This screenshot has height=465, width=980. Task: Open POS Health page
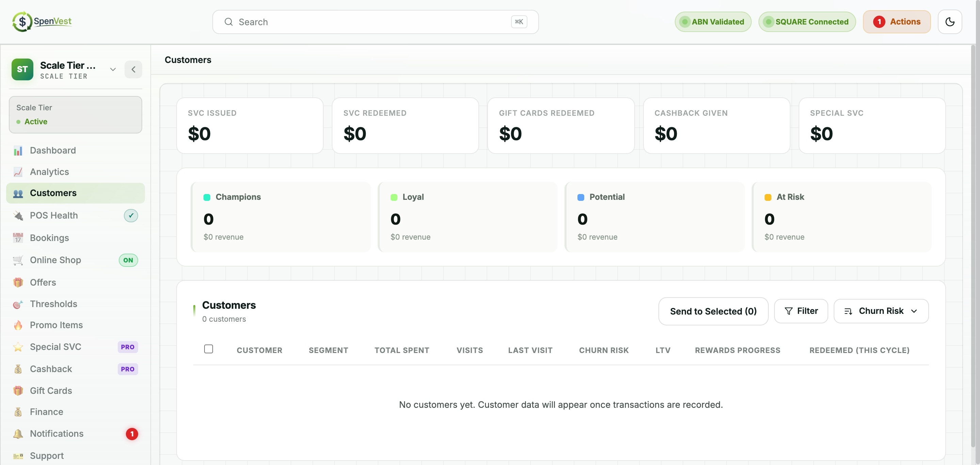coord(75,216)
